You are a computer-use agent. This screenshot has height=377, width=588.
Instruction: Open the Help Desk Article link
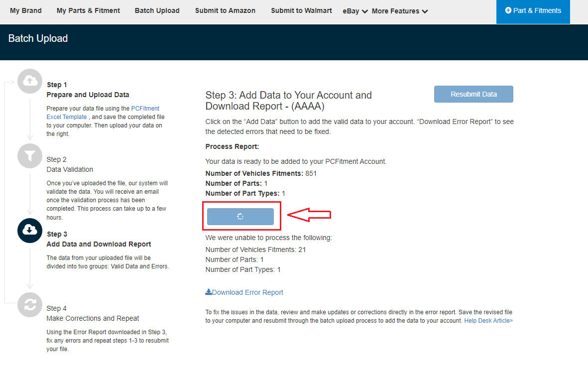pos(488,321)
